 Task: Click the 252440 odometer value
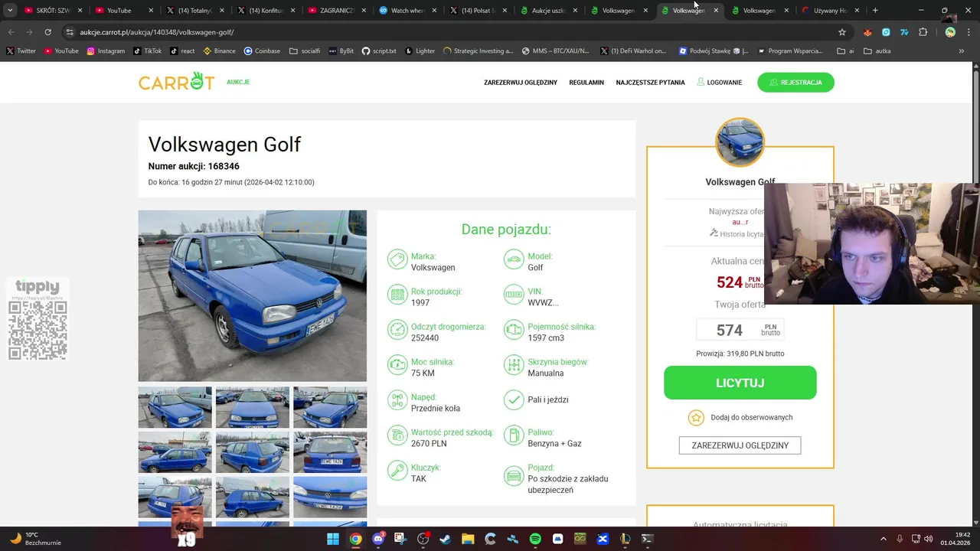click(425, 337)
